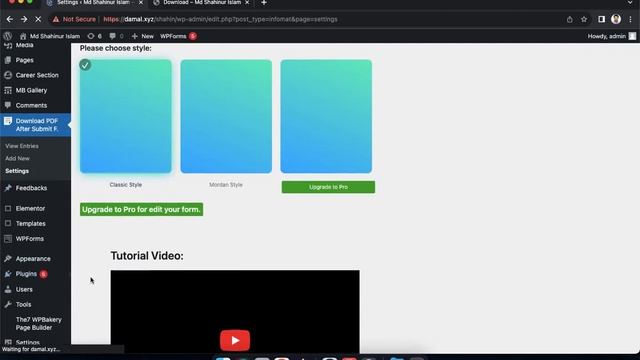This screenshot has height=360, width=640.
Task: Close the Download browser tab
Action: point(247,2)
